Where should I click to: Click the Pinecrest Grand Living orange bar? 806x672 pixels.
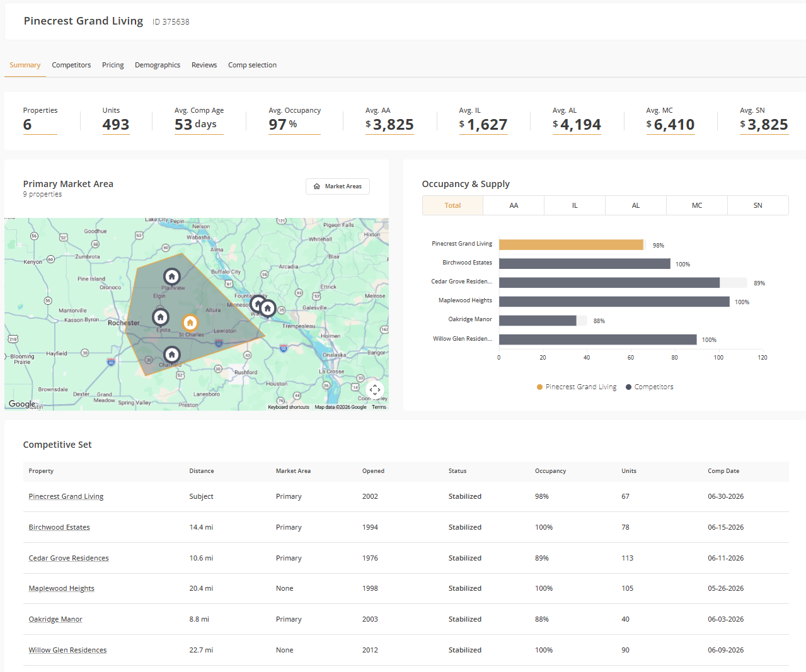571,244
